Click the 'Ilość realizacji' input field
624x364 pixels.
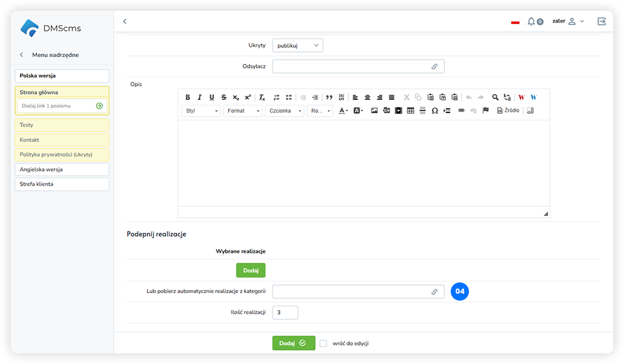[285, 312]
